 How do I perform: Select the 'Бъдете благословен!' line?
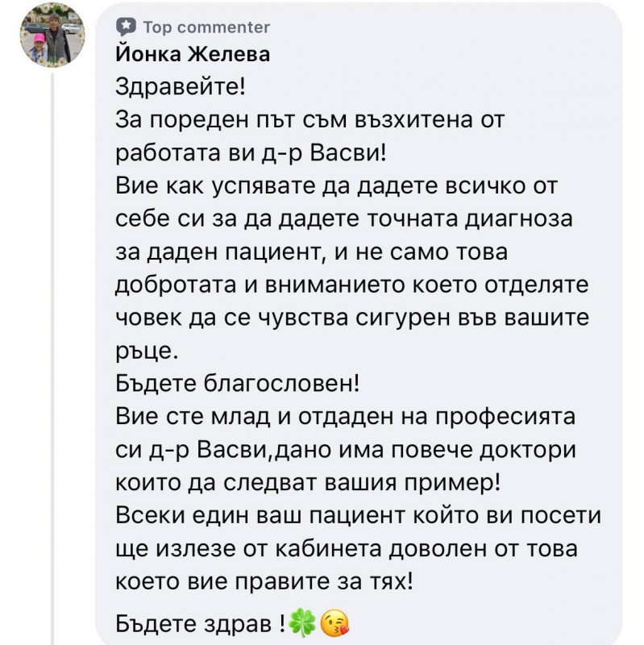point(237,384)
